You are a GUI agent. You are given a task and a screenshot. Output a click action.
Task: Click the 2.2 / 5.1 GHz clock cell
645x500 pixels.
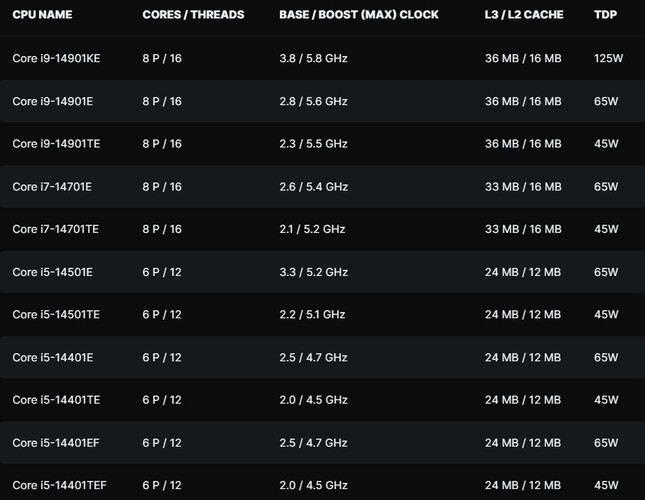(x=312, y=315)
